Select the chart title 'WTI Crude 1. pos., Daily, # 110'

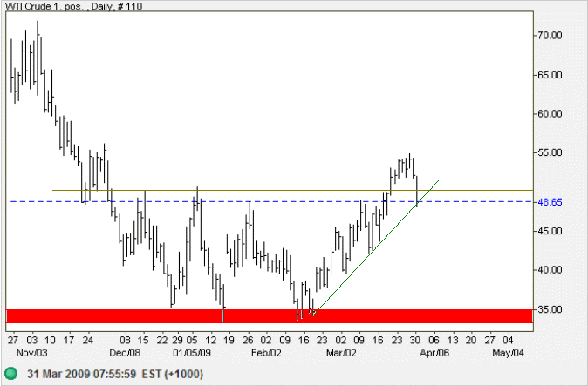[73, 6]
